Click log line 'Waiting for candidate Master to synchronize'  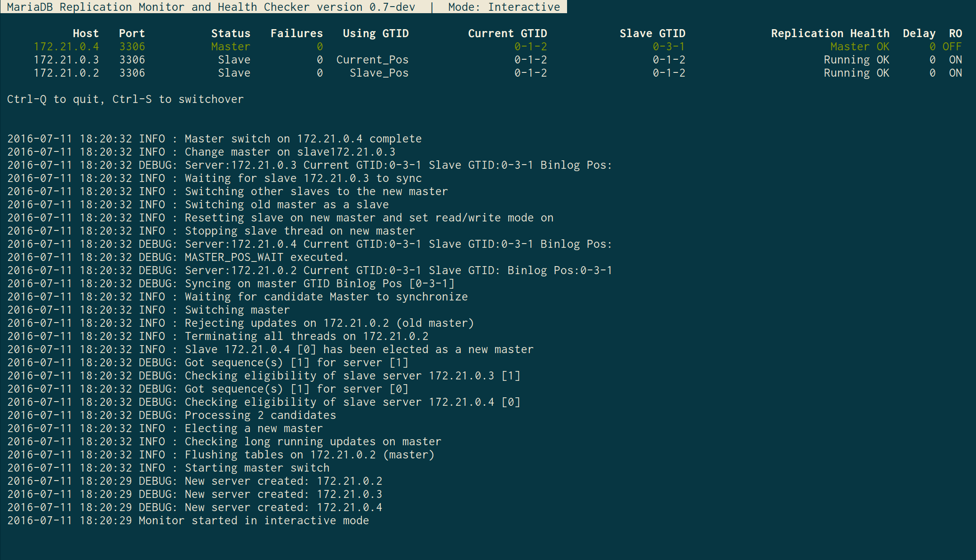coord(326,297)
